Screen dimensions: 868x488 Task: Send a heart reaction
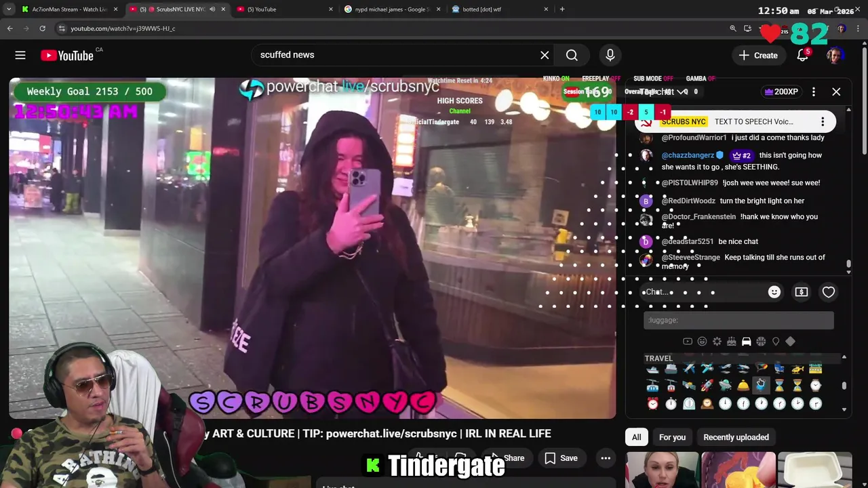tap(829, 292)
